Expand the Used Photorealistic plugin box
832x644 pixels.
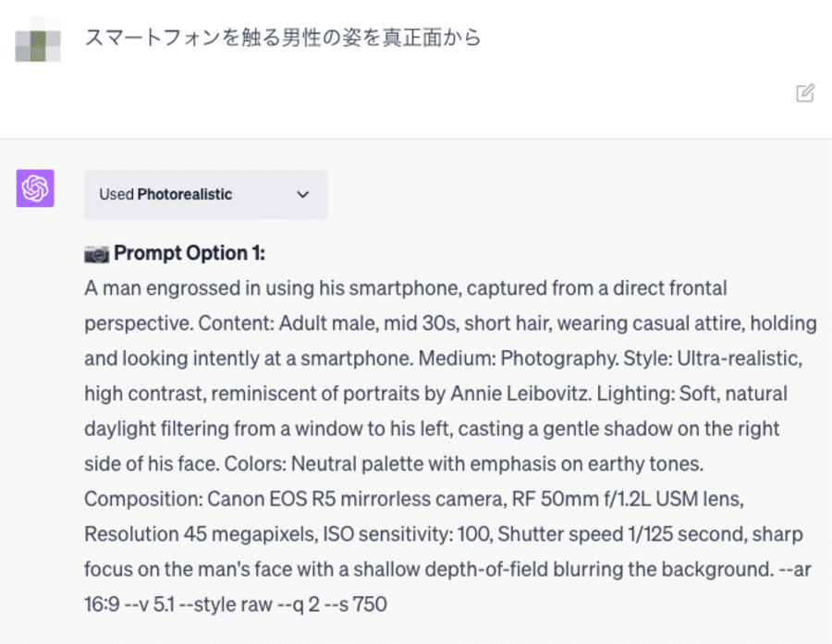[206, 194]
